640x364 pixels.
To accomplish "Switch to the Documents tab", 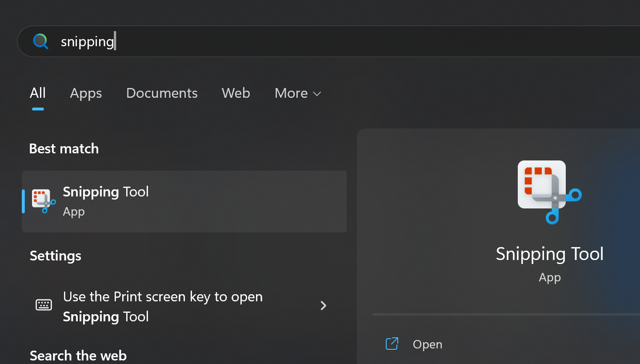I will (x=162, y=93).
